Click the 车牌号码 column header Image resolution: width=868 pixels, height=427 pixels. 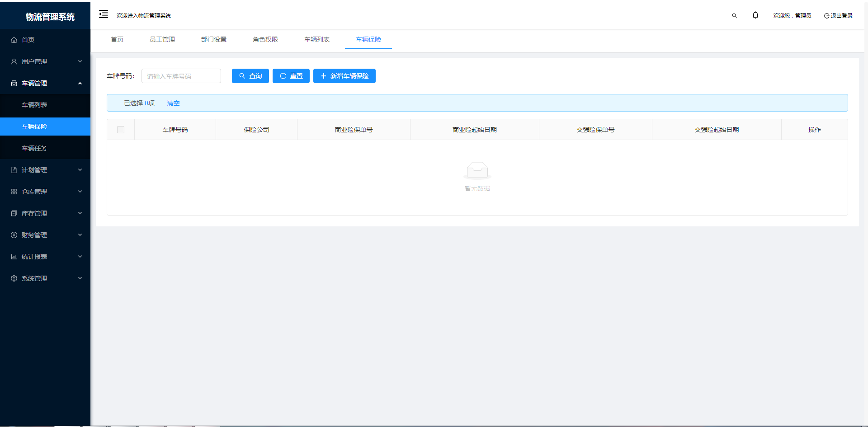175,130
